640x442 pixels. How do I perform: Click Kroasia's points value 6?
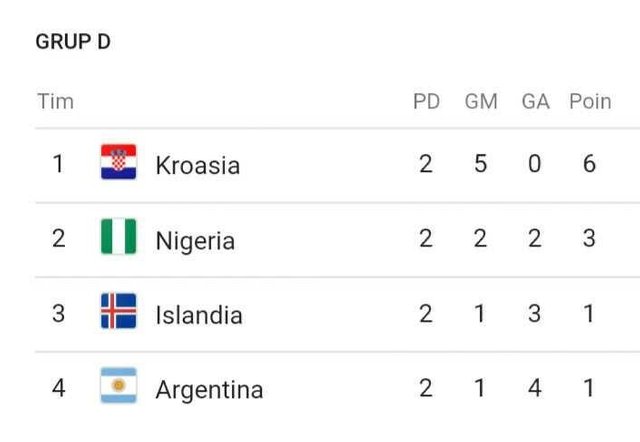tap(589, 164)
